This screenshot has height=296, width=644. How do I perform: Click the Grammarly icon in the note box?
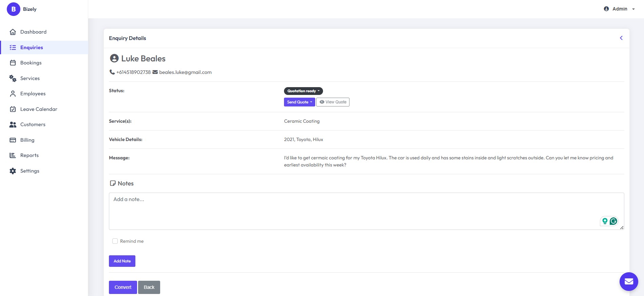613,221
